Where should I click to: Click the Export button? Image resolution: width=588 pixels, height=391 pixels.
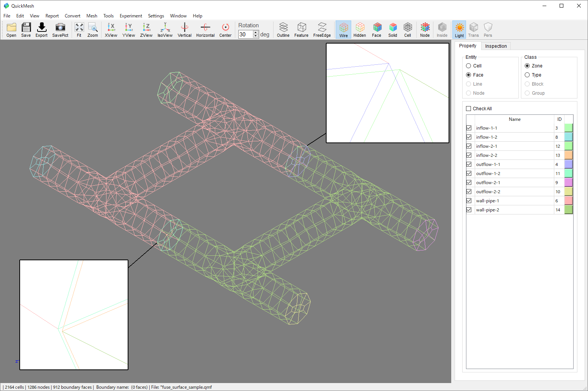tap(41, 29)
